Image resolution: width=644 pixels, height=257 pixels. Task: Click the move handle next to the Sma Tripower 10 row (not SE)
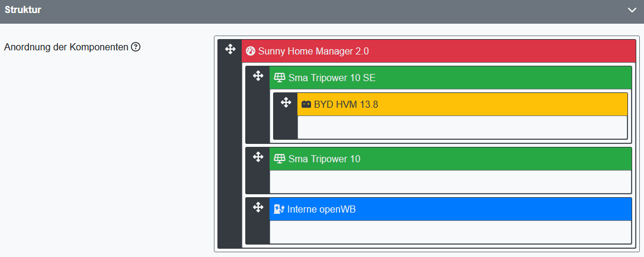(258, 157)
